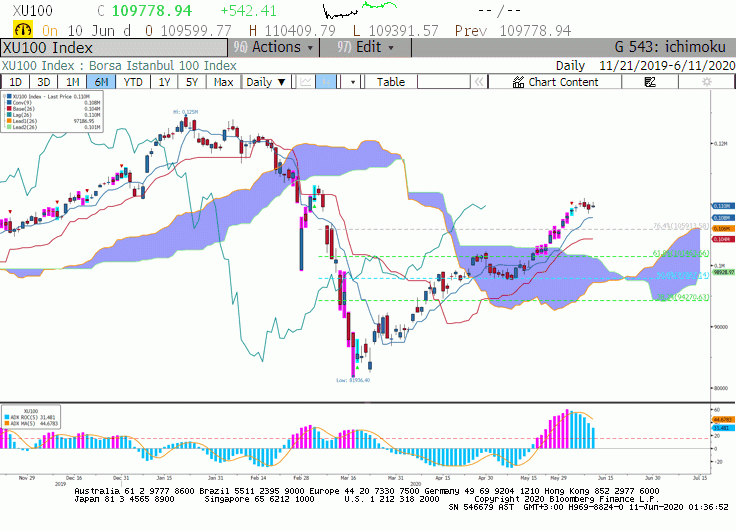Switch to the 1M range

tap(72, 82)
